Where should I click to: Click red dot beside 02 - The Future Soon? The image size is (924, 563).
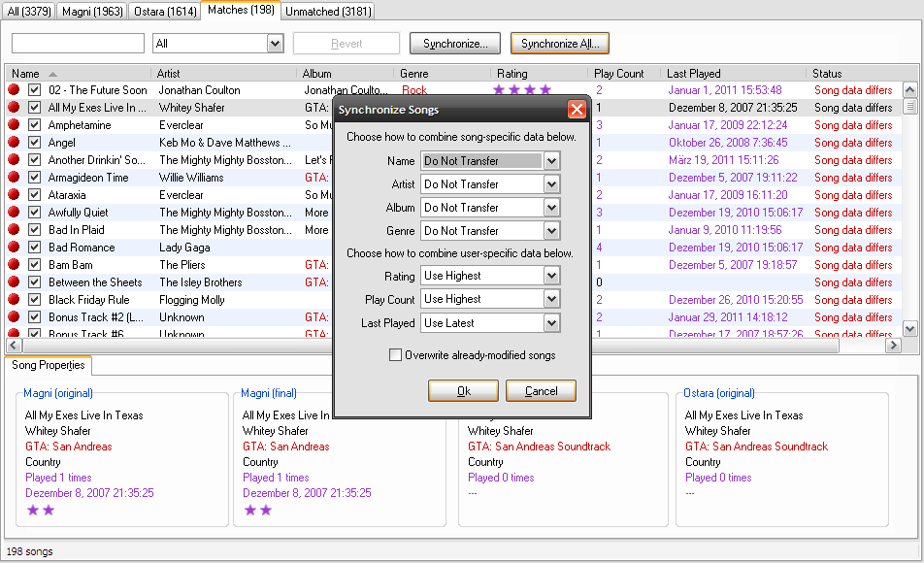[x=14, y=89]
